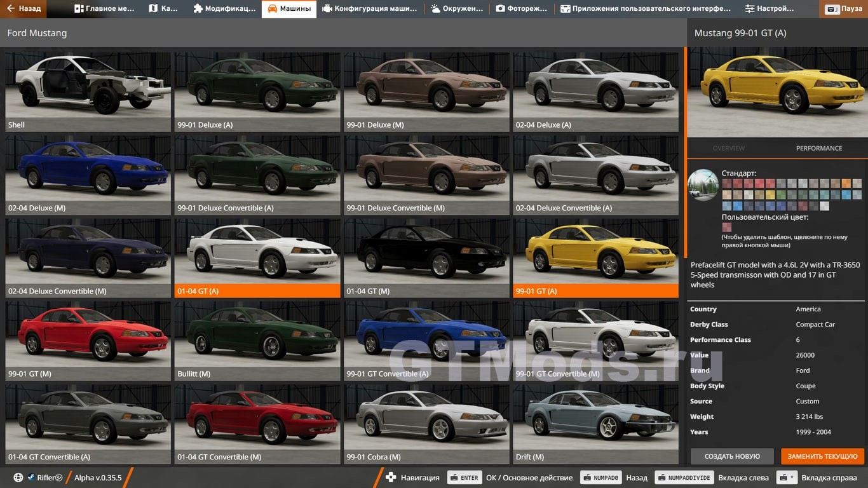Click the СОЗДАТЬ НОВУЮ button
This screenshot has width=868, height=488.
click(x=732, y=456)
